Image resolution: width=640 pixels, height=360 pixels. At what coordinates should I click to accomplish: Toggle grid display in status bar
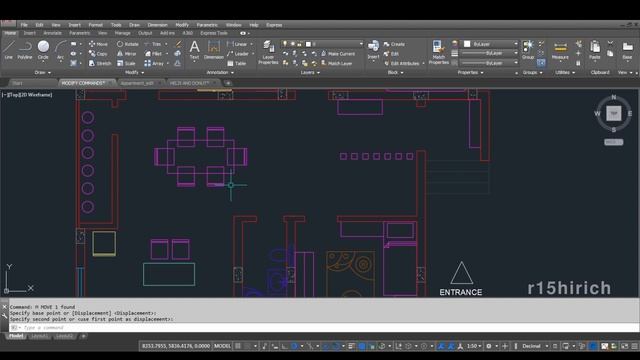(238, 346)
